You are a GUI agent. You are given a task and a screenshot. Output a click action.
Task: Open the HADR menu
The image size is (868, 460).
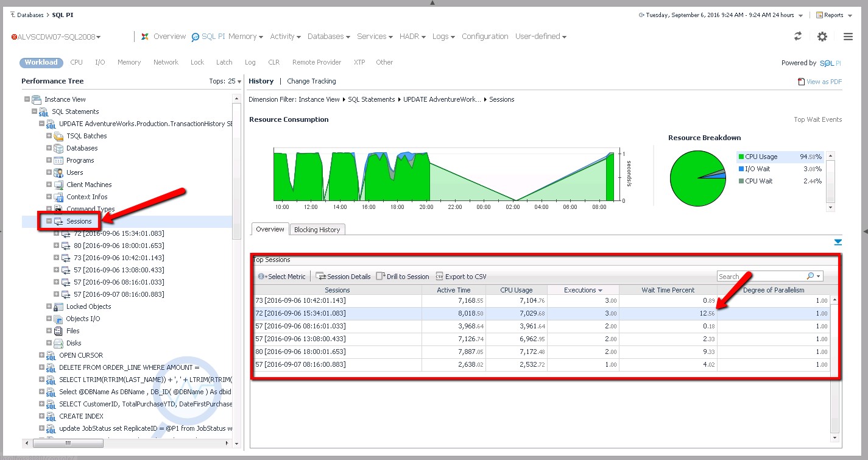(x=412, y=37)
